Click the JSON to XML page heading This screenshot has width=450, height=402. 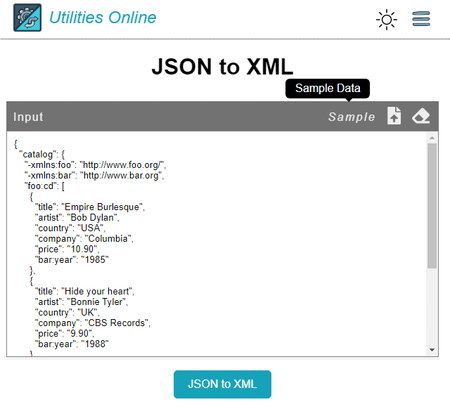pyautogui.click(x=222, y=67)
